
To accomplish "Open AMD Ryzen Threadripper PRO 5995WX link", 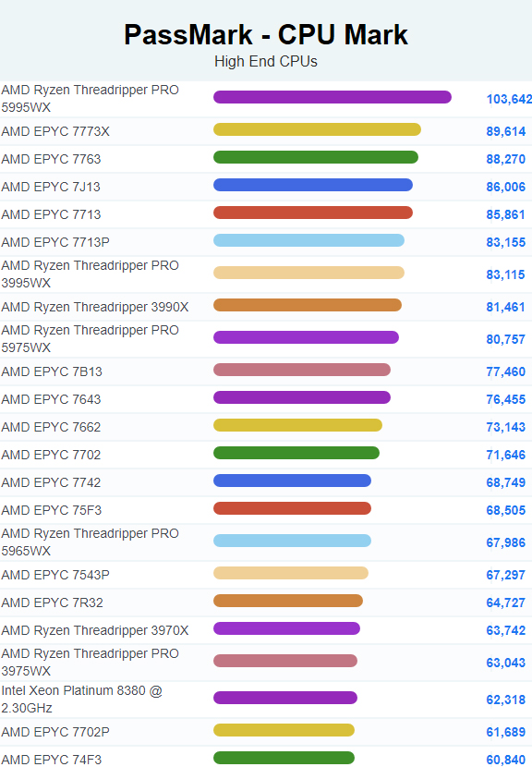I will coord(90,98).
